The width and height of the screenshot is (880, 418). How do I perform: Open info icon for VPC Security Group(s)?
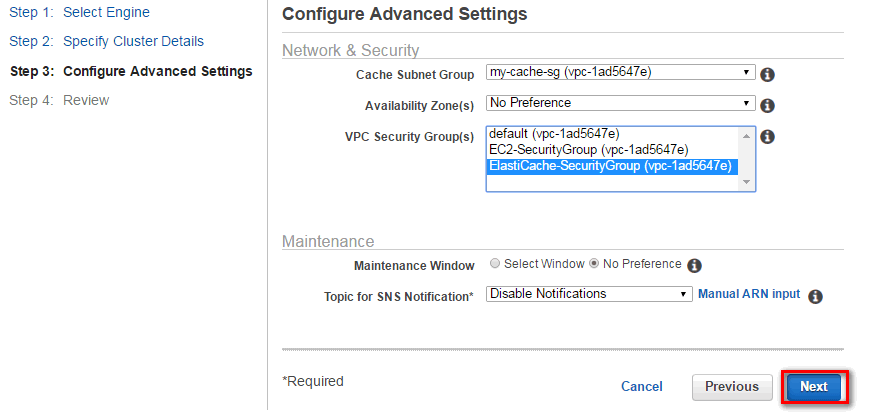tap(767, 136)
